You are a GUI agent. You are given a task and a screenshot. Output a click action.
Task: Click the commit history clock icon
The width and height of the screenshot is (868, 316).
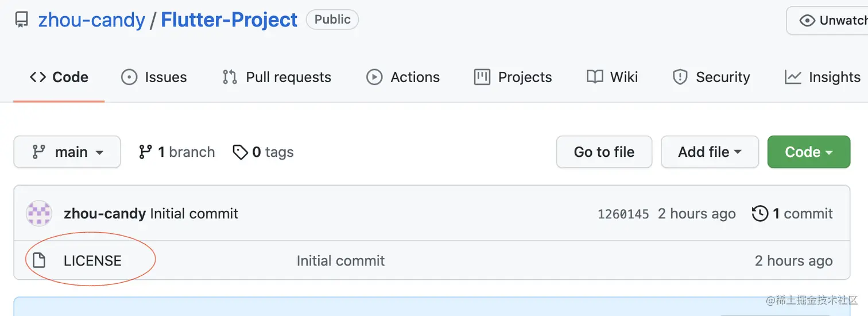pos(759,214)
